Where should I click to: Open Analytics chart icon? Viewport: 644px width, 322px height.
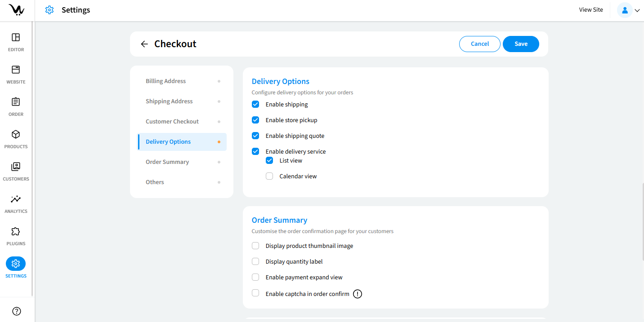[16, 199]
